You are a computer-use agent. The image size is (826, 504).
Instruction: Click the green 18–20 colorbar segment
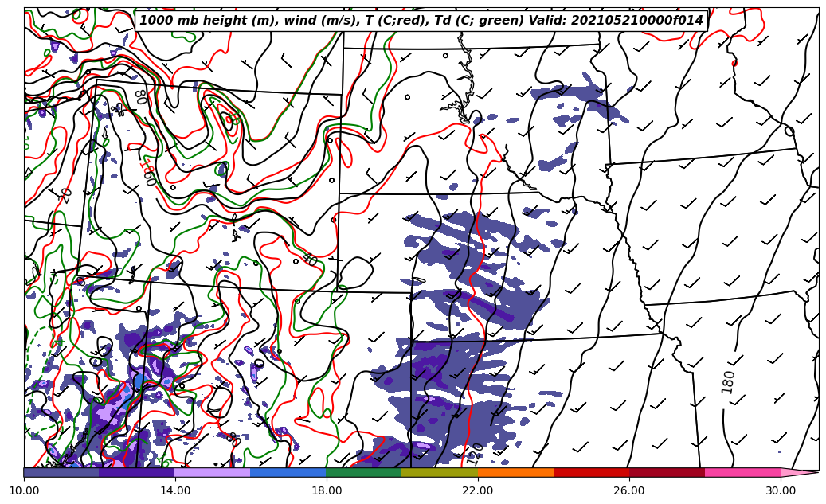click(x=364, y=472)
